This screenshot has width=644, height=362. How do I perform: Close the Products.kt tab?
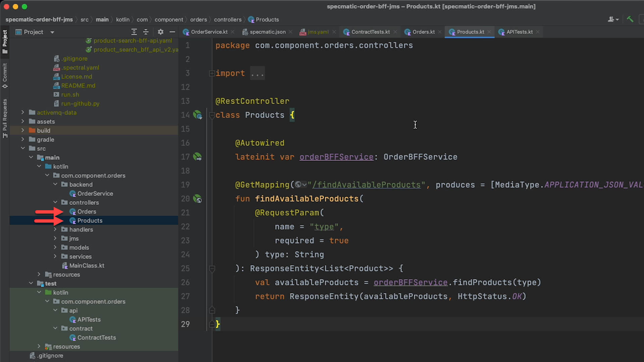coord(489,32)
